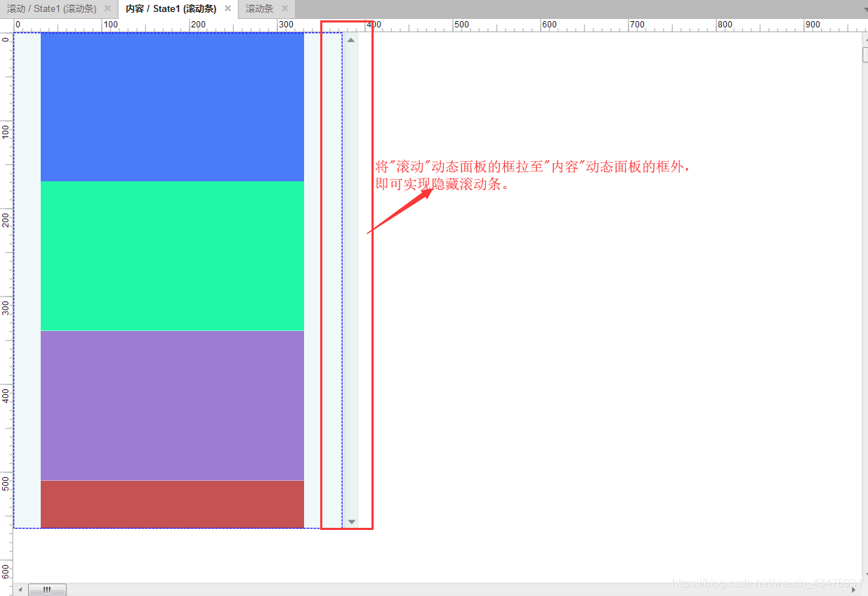This screenshot has height=596, width=868.
Task: Click the panel's scroll down arrow
Action: click(351, 521)
